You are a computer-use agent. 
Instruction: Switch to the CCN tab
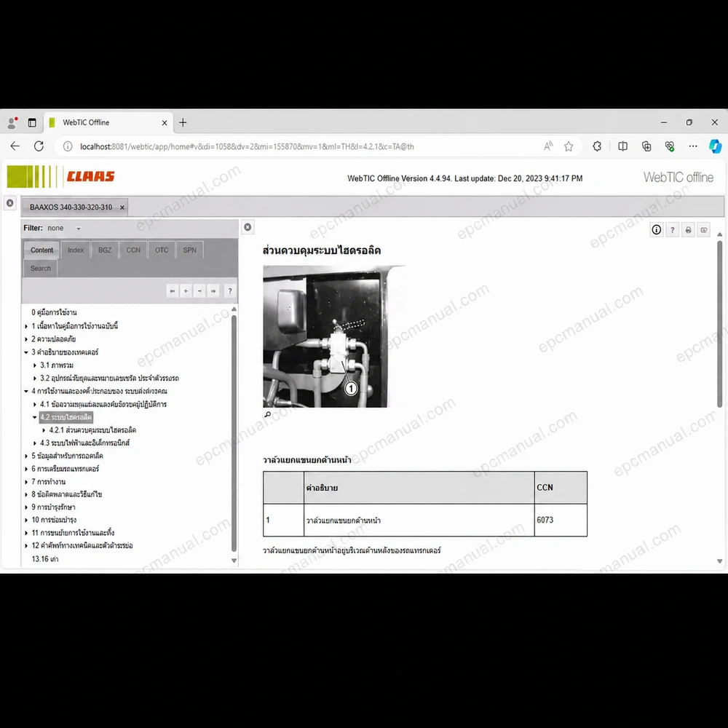point(133,250)
